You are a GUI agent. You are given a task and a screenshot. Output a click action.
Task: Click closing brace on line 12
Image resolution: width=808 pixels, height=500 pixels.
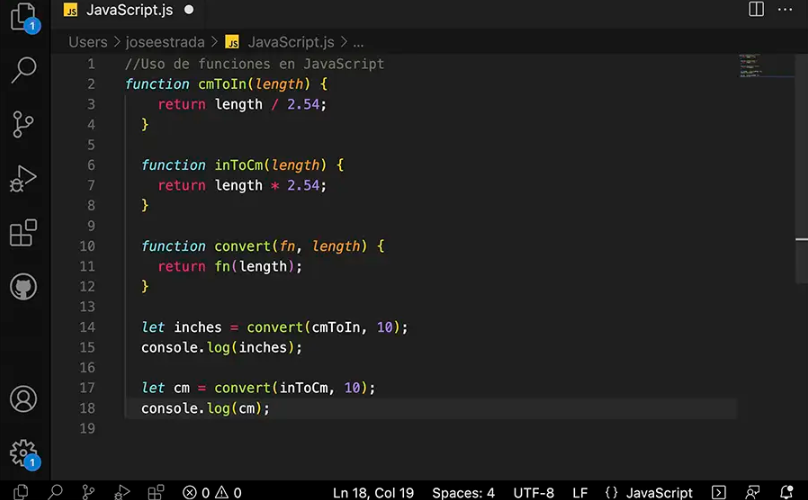[x=145, y=287]
